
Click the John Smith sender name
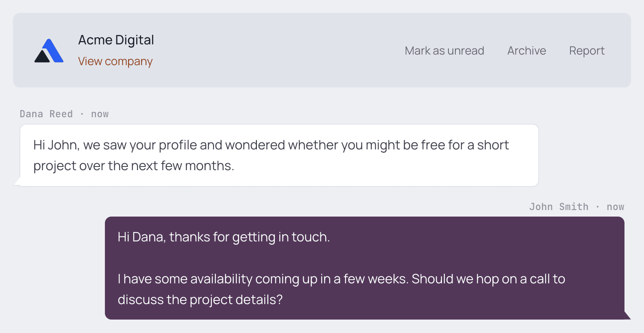(x=559, y=207)
